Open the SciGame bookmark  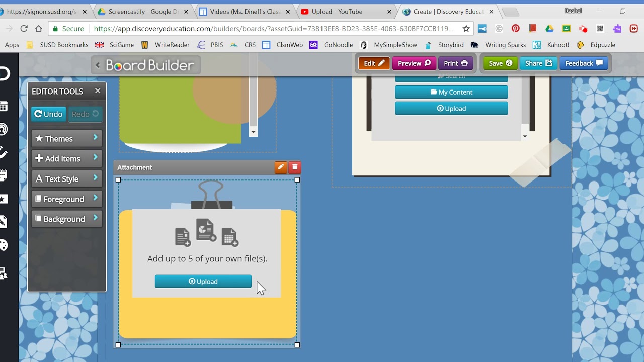pos(115,45)
